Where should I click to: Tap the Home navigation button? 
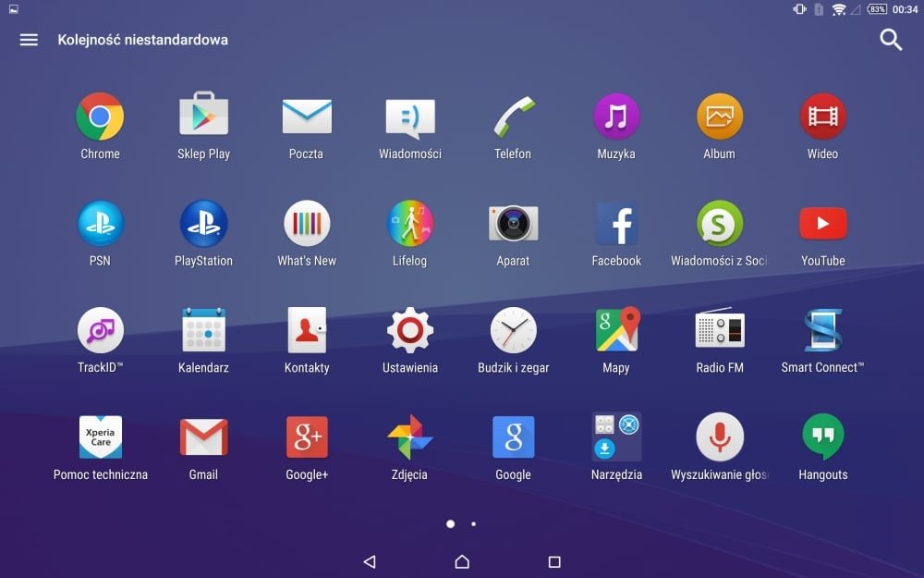click(x=462, y=561)
